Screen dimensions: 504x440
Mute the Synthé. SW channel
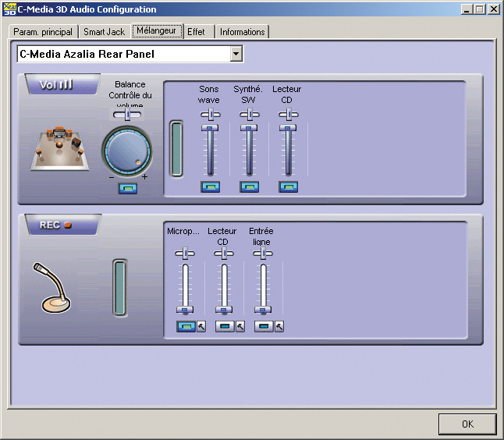249,186
